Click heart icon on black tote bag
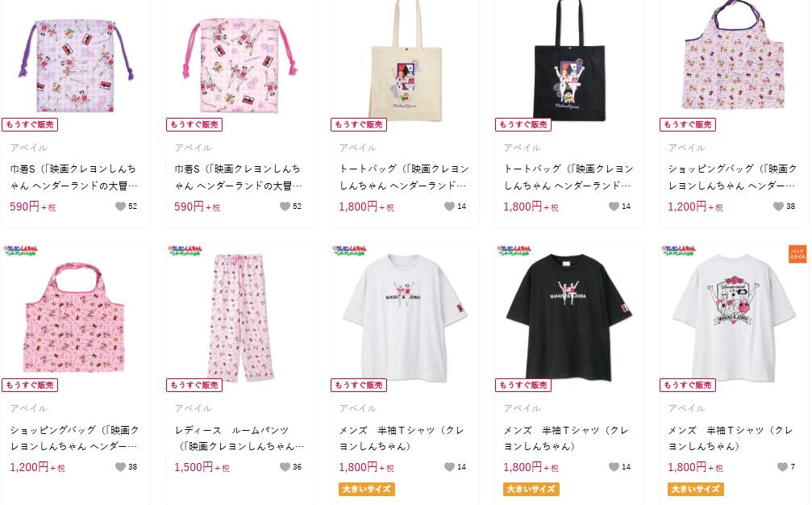This screenshot has width=812, height=505. [x=614, y=207]
